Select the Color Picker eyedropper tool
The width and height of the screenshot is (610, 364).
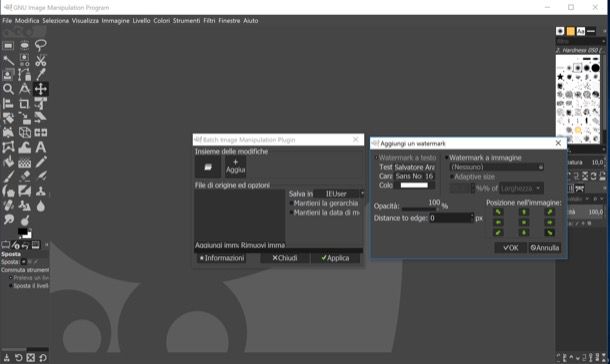coord(40,75)
